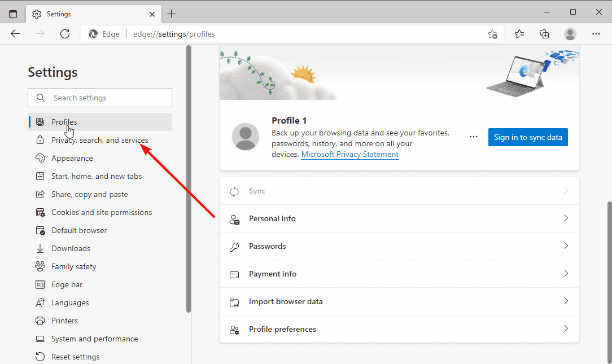The width and height of the screenshot is (612, 364).
Task: Click the address bar URL
Action: tap(174, 34)
